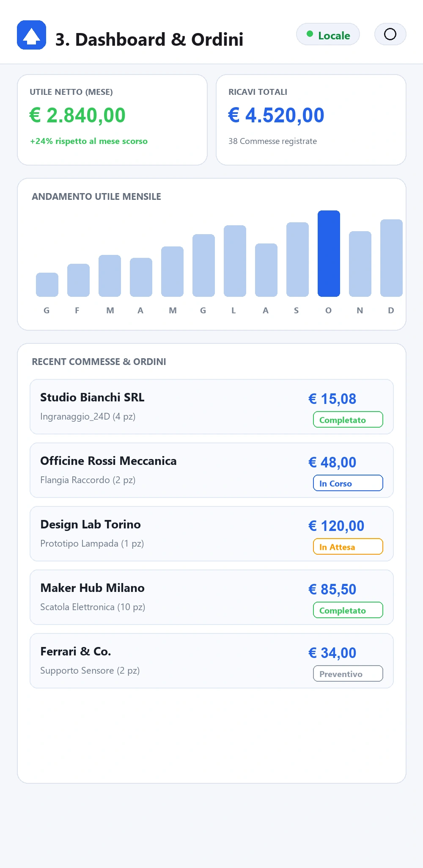Select the € 48,00 order amount
Viewport: 423px width, 868px height.
coord(332,462)
